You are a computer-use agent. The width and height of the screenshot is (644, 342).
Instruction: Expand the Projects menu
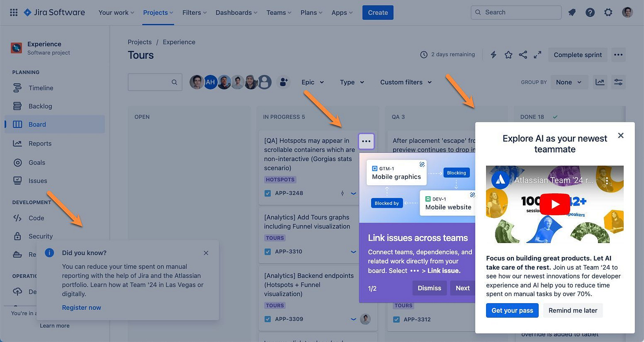(158, 12)
